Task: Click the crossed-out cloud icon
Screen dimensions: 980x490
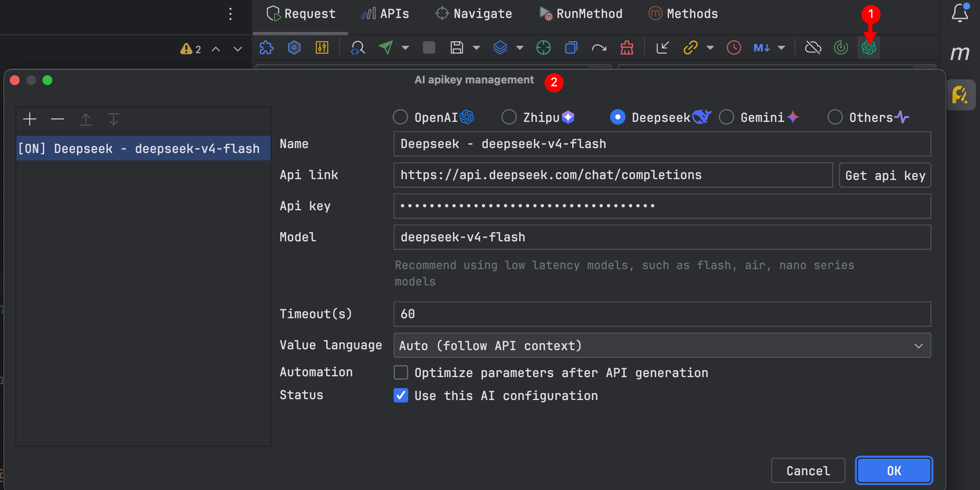Action: (x=813, y=48)
